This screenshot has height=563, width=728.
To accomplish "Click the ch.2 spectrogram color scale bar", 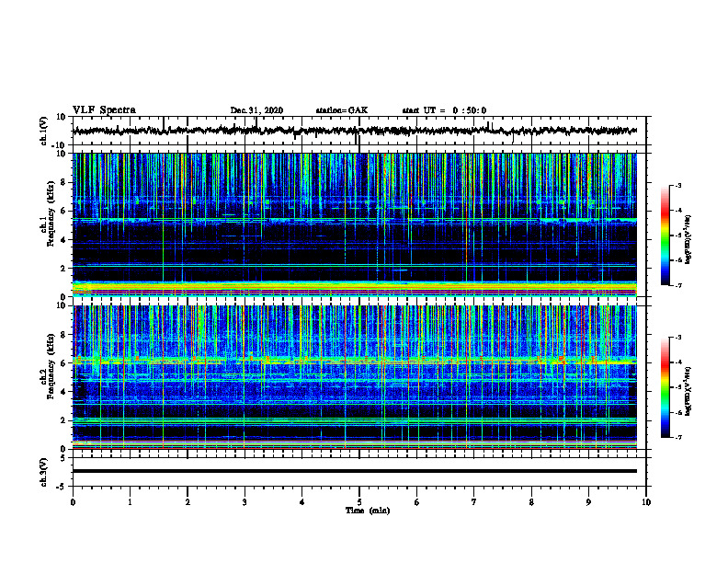I will point(665,387).
